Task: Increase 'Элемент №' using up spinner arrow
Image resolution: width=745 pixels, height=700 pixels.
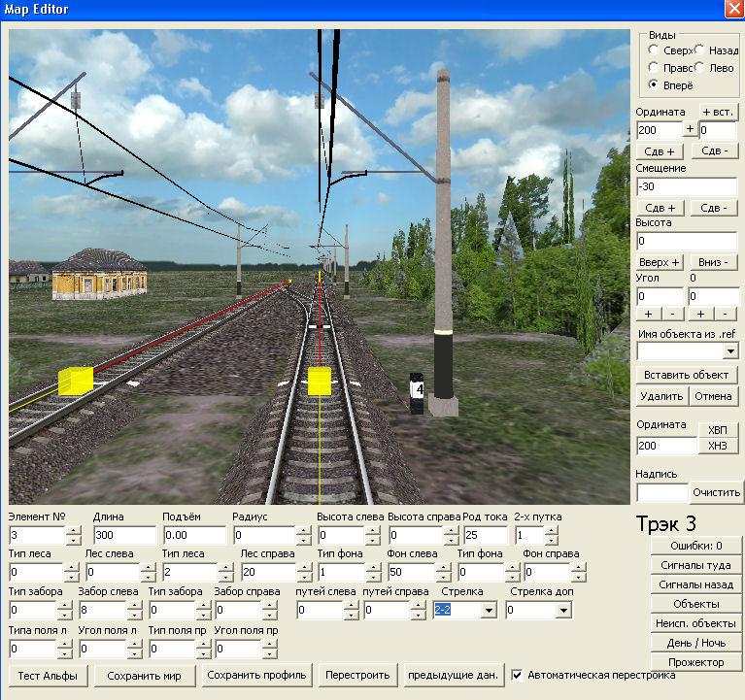Action: point(74,530)
